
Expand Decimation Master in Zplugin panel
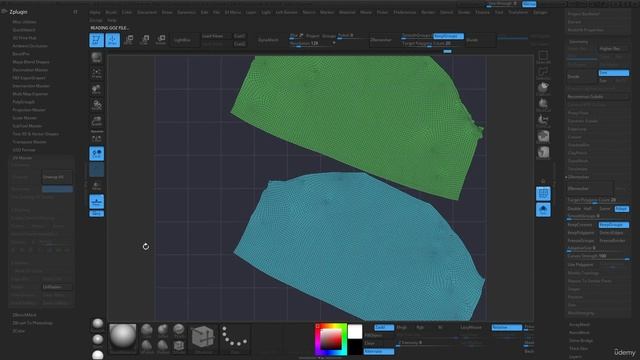point(30,70)
